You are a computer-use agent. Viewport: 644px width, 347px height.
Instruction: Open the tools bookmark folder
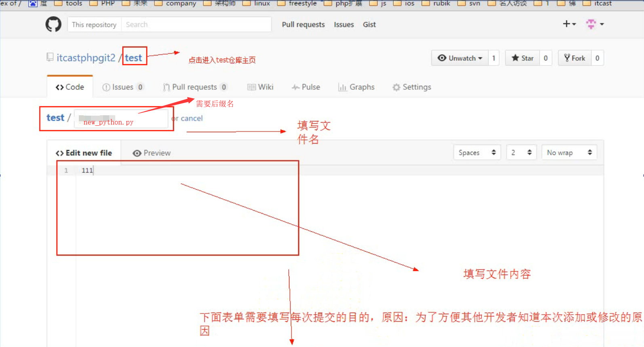coord(68,3)
